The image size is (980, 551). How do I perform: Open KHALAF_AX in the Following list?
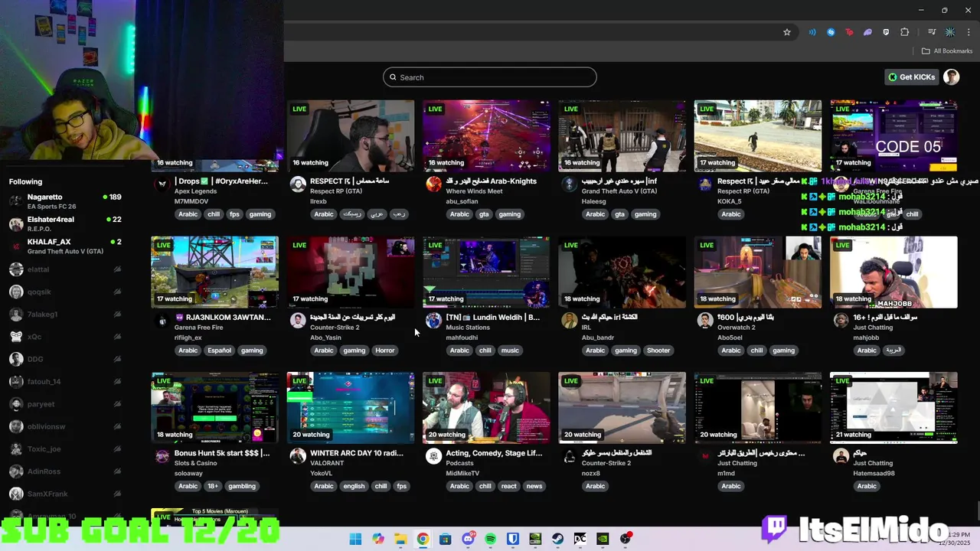65,246
